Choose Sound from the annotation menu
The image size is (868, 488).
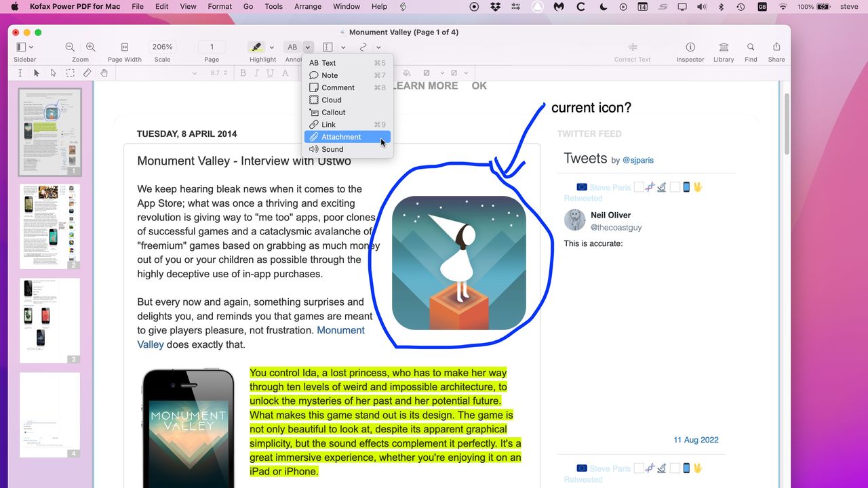point(347,149)
